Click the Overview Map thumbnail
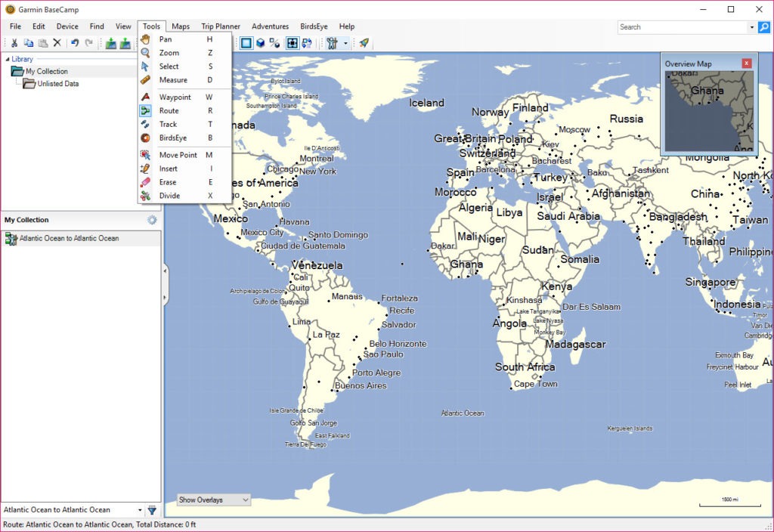 tap(709, 111)
